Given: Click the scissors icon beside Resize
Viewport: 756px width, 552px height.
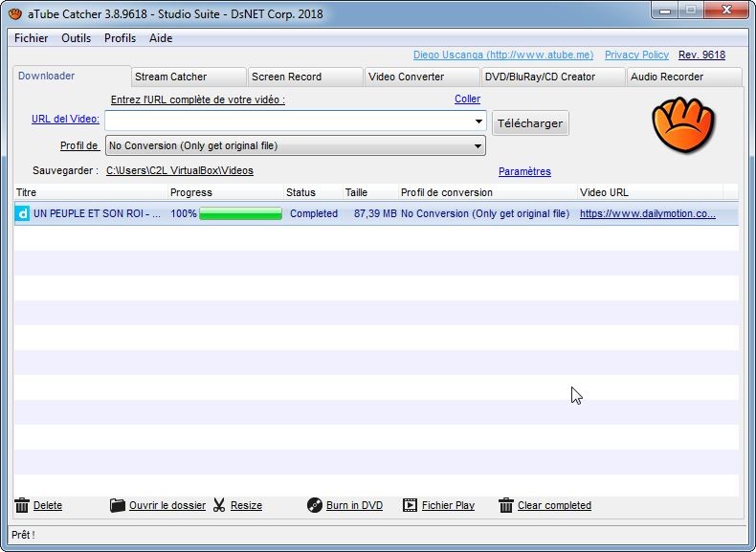Looking at the screenshot, I should (x=219, y=505).
